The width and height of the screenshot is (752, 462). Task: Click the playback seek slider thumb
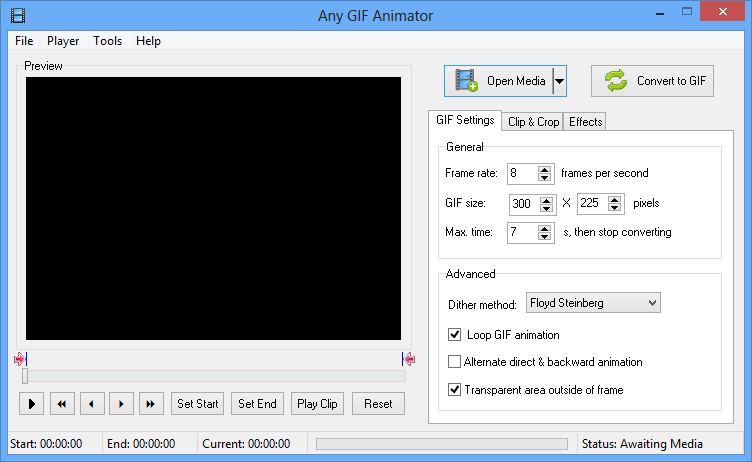[x=25, y=376]
